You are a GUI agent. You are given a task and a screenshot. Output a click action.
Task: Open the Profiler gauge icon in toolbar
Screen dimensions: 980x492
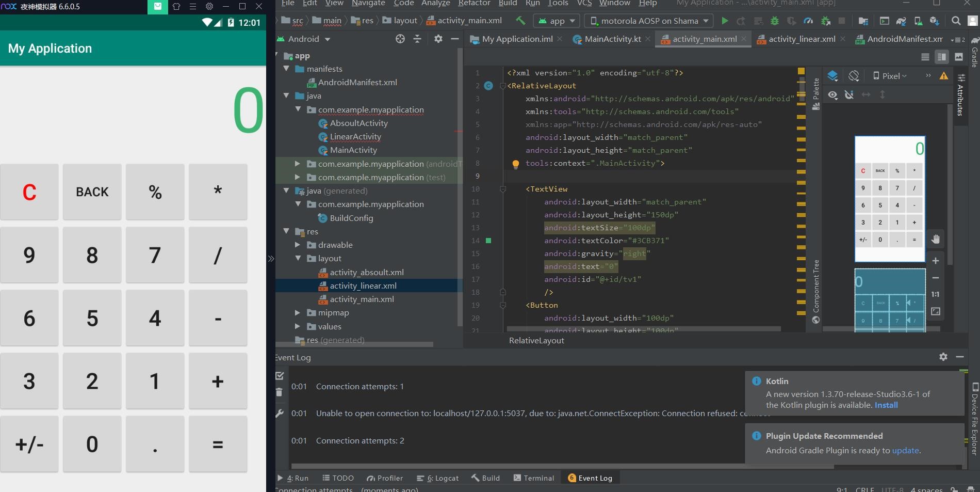(808, 21)
